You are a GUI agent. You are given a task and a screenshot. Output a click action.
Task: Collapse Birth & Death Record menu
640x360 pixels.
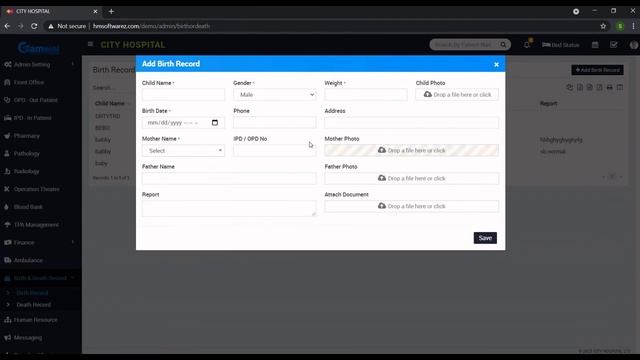tap(39, 278)
